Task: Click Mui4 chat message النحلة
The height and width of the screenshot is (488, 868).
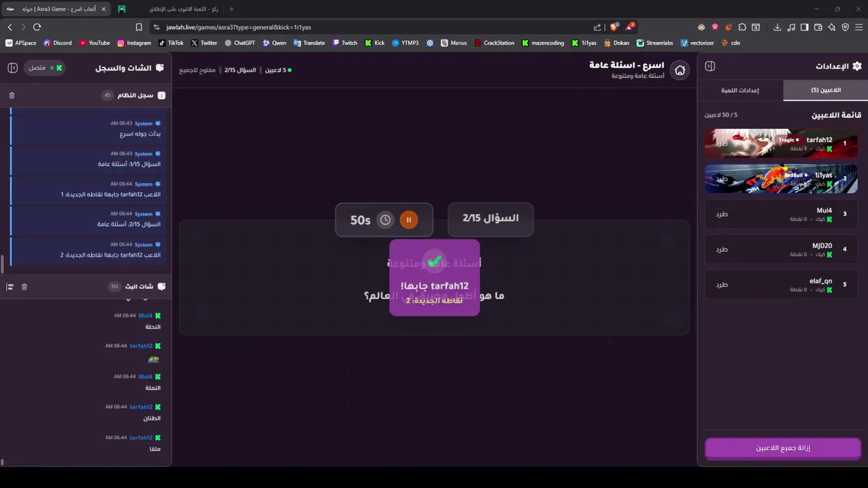Action: tap(153, 327)
